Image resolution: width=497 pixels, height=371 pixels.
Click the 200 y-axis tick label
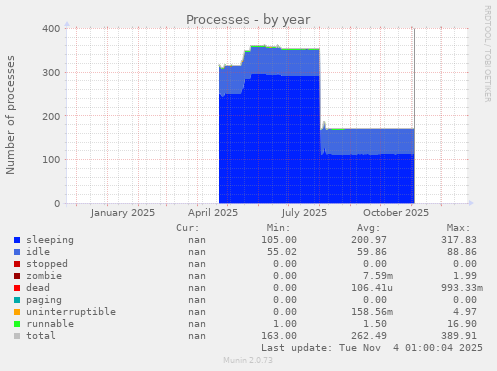[51, 116]
